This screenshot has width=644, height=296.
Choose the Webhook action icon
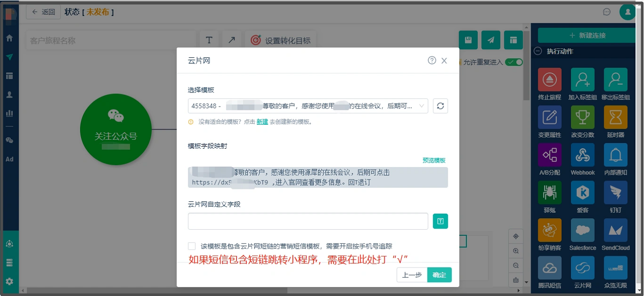583,155
